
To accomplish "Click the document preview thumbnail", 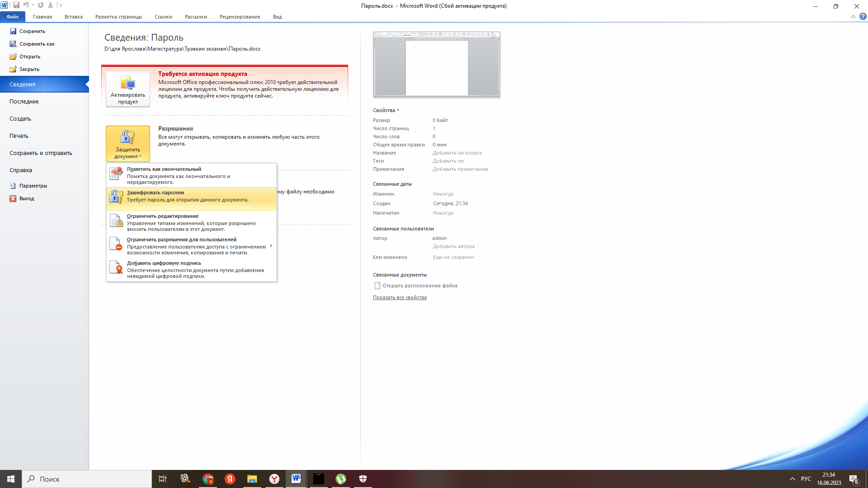I will pyautogui.click(x=437, y=64).
